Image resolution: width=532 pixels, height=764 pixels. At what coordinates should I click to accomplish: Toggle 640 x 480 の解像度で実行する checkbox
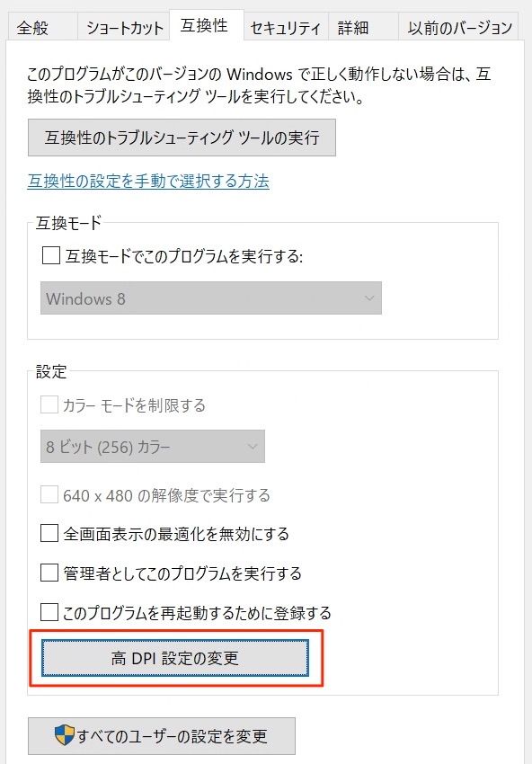(x=49, y=494)
